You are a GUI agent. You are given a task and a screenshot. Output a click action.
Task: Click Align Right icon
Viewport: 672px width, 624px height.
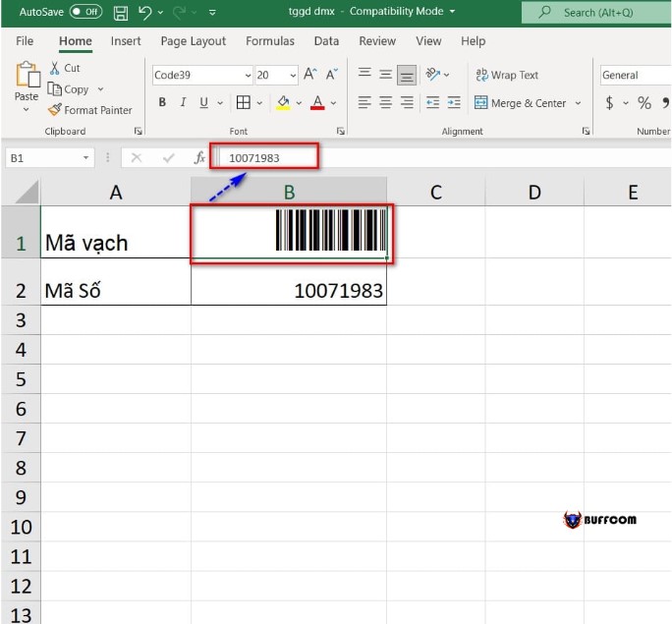[407, 102]
